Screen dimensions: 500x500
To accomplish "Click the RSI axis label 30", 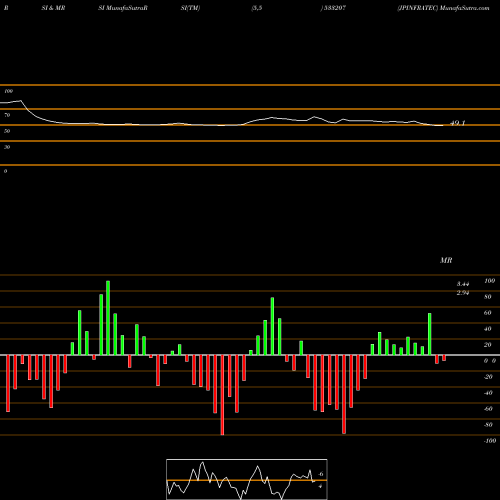I will pyautogui.click(x=7, y=147).
